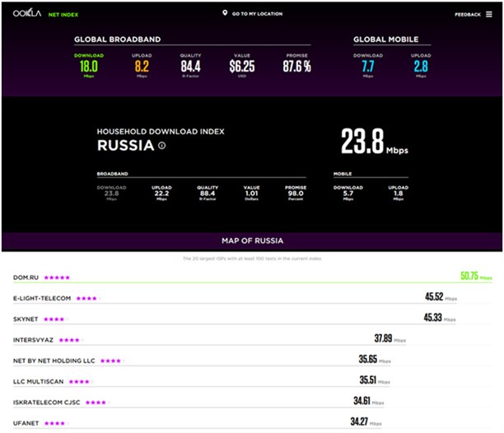
Task: Click the star rating next to SKYNET
Action: 54,319
